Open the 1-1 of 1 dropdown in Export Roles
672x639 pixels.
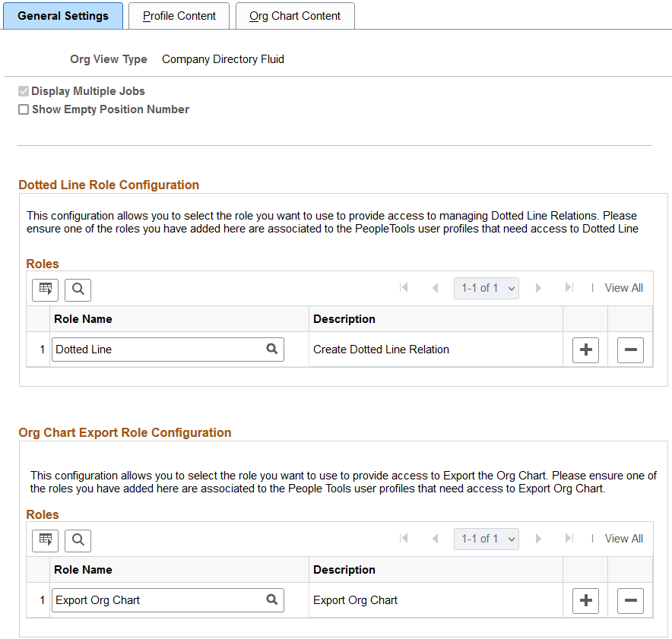point(486,539)
